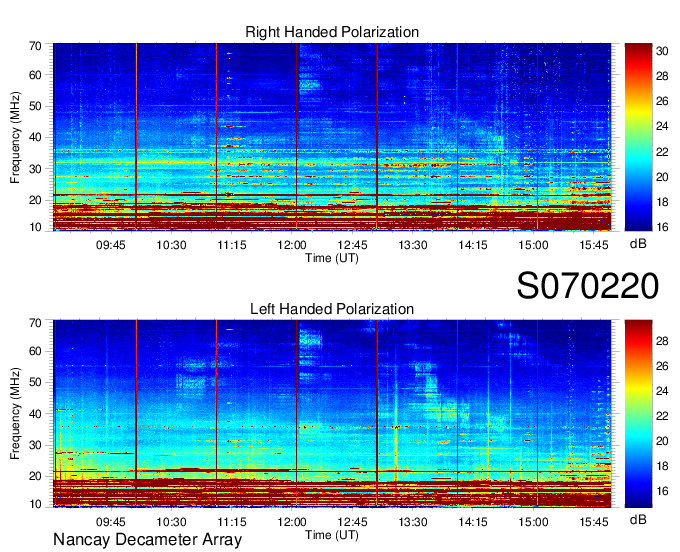This screenshot has width=680, height=552.
Task: Click the 28 dB mark on Left Handed colorbar
Action: 662,341
